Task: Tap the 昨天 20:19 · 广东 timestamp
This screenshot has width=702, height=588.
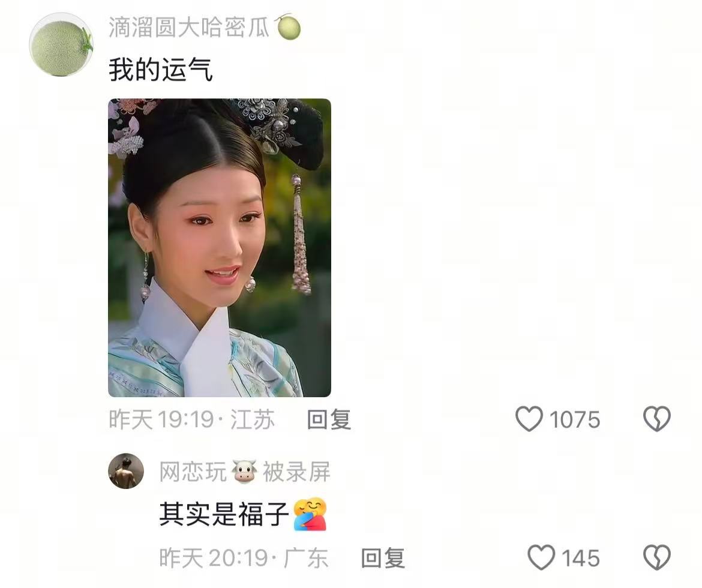Action: pos(244,558)
